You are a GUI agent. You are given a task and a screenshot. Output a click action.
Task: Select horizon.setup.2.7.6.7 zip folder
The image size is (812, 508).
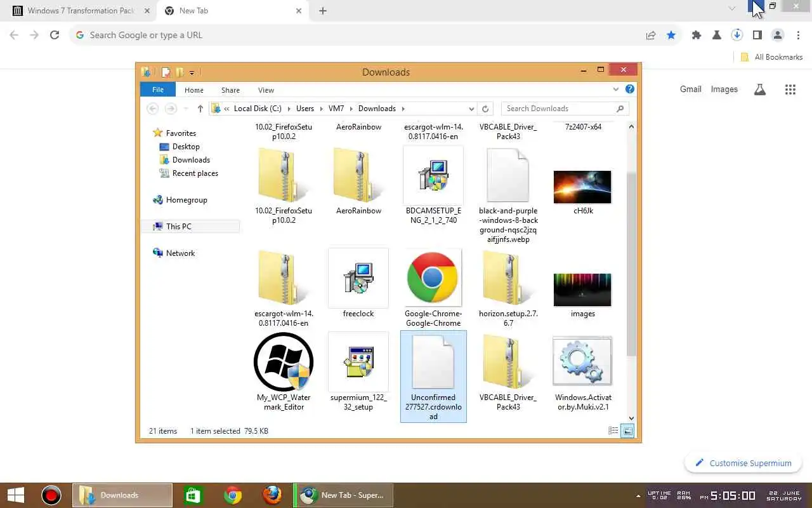click(x=508, y=288)
